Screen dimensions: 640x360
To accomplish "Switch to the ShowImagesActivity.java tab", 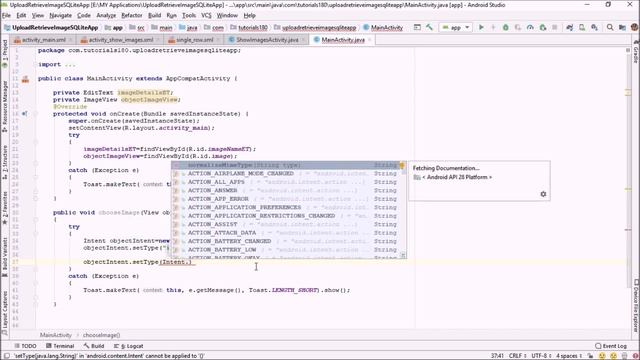I will [267, 40].
